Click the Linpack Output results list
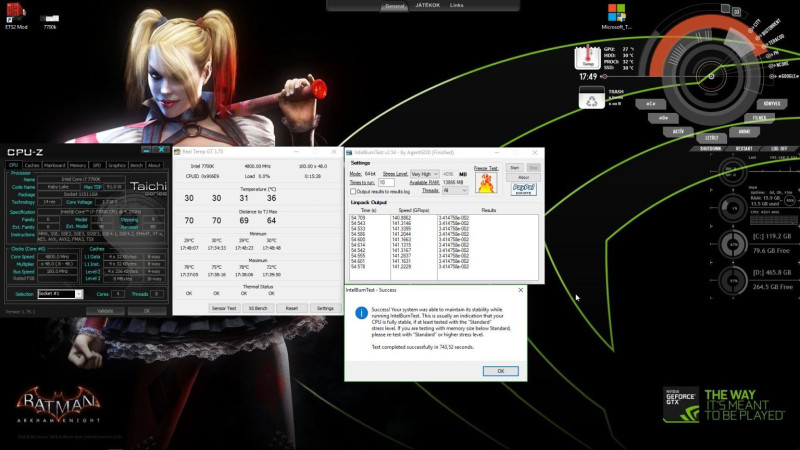The height and width of the screenshot is (450, 800). (443, 247)
